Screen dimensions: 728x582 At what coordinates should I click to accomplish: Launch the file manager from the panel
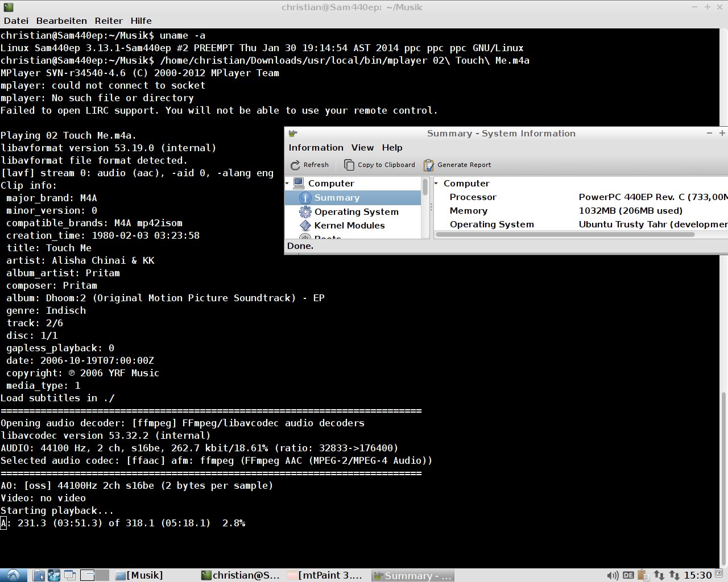pyautogui.click(x=39, y=575)
